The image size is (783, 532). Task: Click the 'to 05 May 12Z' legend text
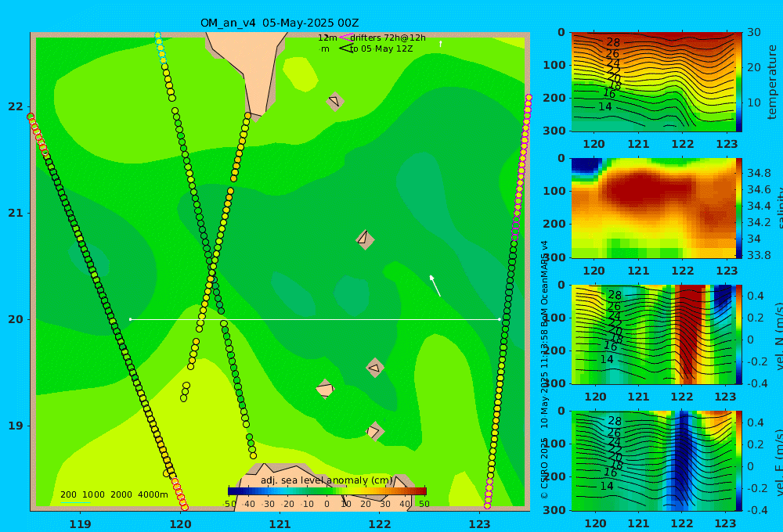[381, 49]
